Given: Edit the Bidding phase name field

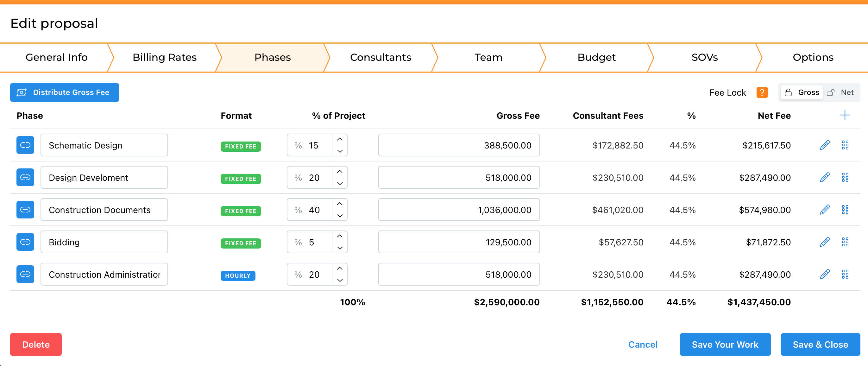Looking at the screenshot, I should point(104,242).
